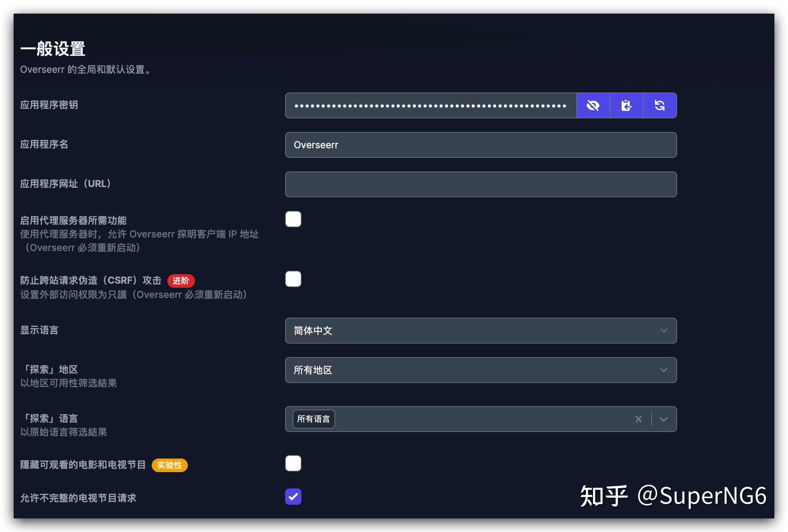
Task: Click the 实验性 badge
Action: coord(169,465)
